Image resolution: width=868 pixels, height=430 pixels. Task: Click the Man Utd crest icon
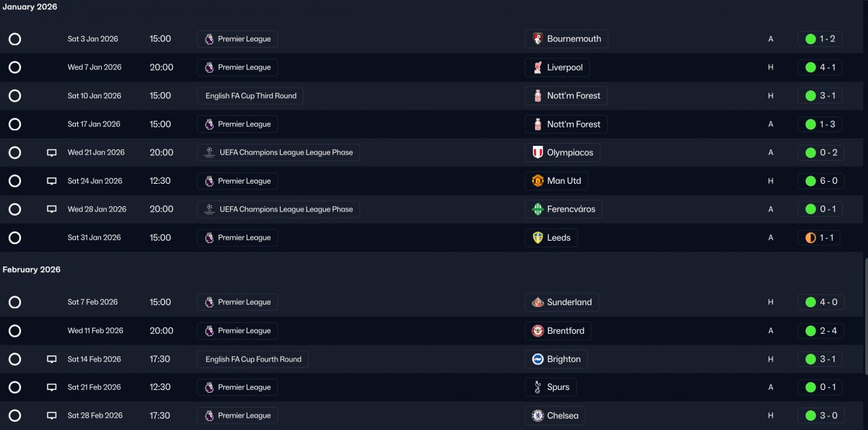pyautogui.click(x=538, y=181)
